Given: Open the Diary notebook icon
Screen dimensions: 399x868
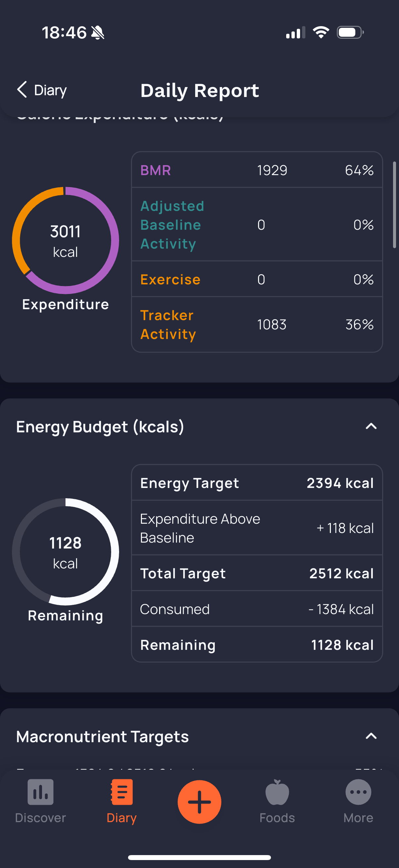Looking at the screenshot, I should click(121, 792).
